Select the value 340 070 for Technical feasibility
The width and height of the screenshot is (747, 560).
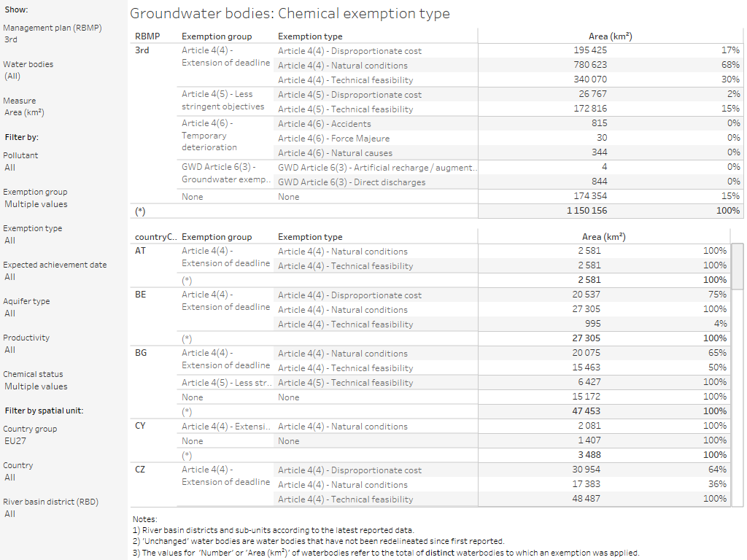coord(590,79)
